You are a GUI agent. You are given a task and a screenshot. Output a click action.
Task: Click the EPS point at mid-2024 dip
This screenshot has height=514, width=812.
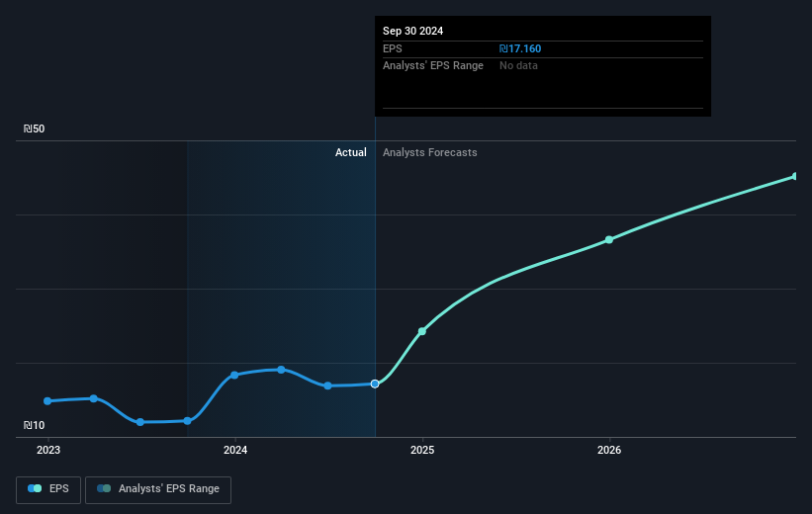point(327,385)
